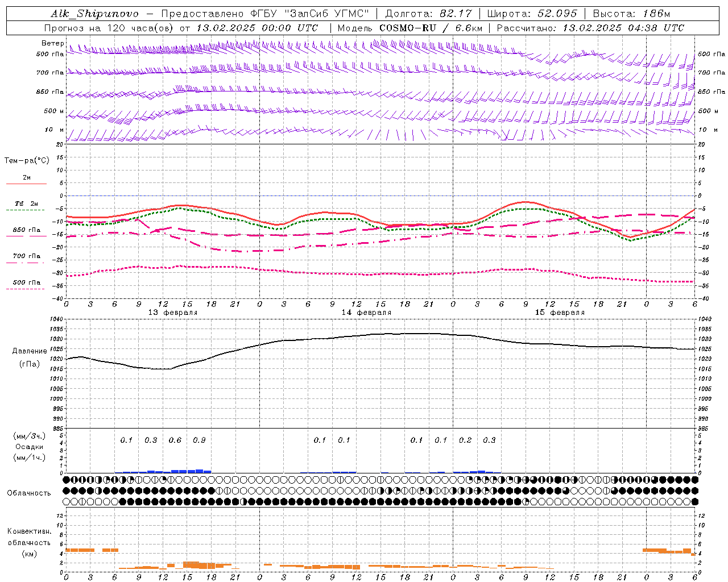Click the '15 февраля' date label
The image size is (728, 582).
coord(560,313)
